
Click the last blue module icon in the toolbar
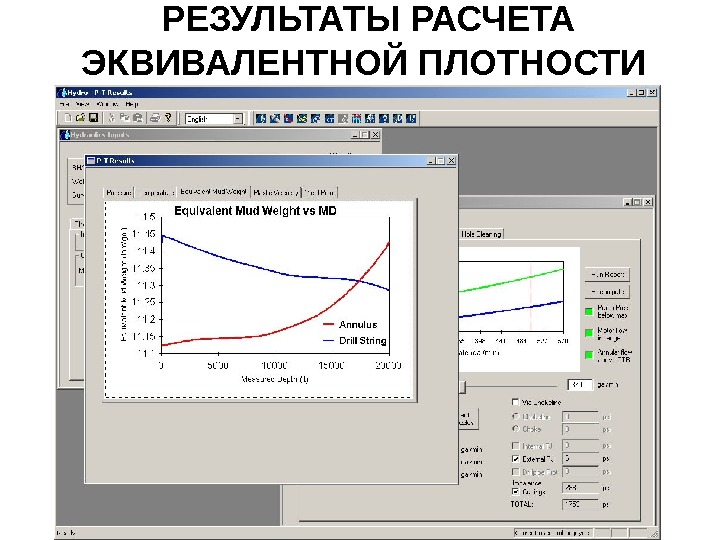click(x=411, y=118)
